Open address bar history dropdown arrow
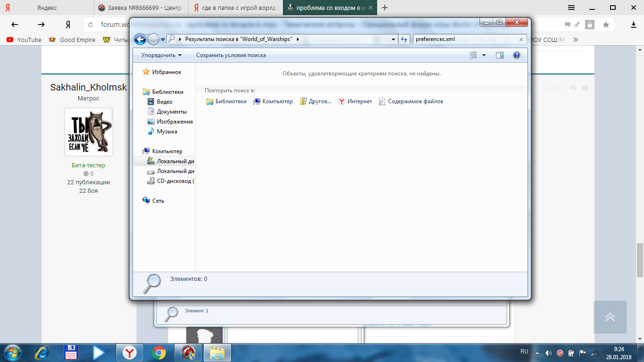Screen dimensions: 644x362 point(394,40)
